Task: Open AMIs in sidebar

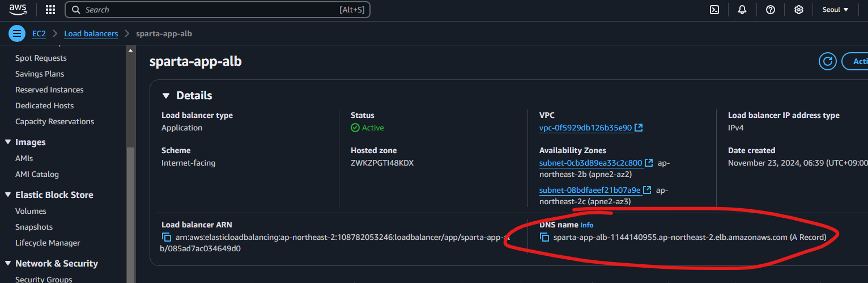Action: (x=24, y=158)
